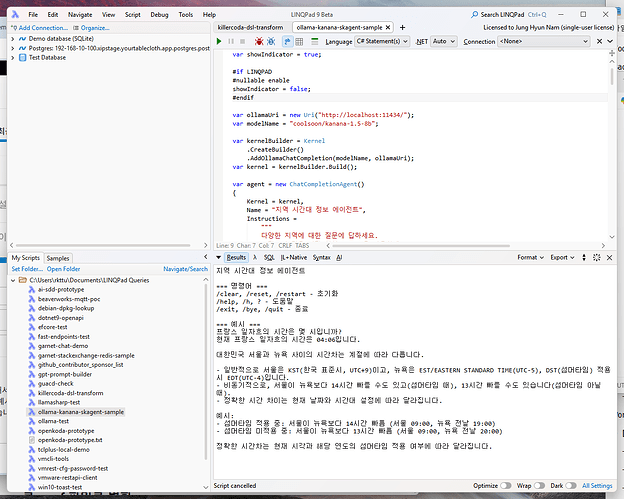The width and height of the screenshot is (624, 499).
Task: Close the results panel with X
Action: pyautogui.click(x=609, y=257)
